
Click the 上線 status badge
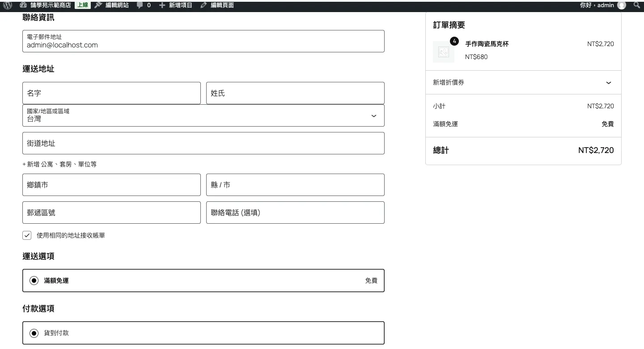click(83, 5)
